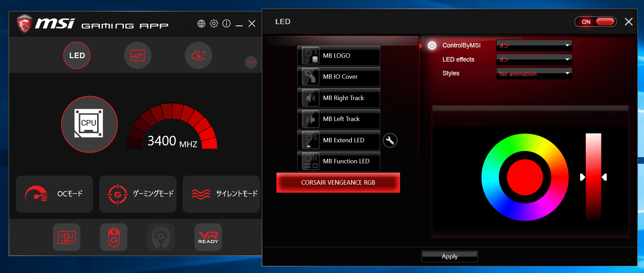Image resolution: width=644 pixels, height=273 pixels.
Task: Open the gaming mouse icon
Action: coord(114,237)
